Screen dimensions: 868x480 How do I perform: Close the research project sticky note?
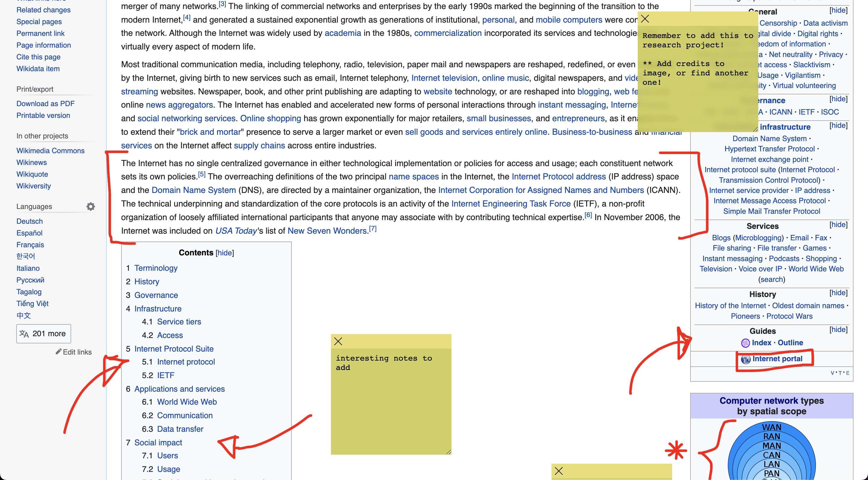coord(645,19)
